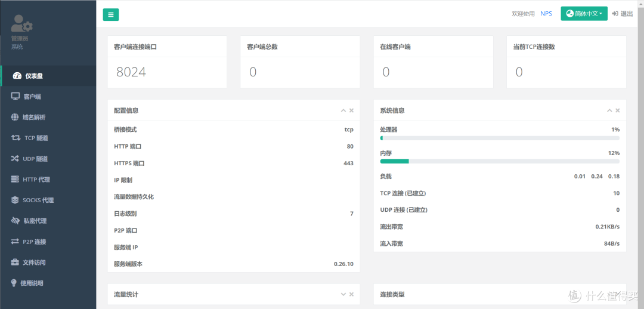
Task: Open HTTP 代理 menu item
Action: tap(48, 180)
